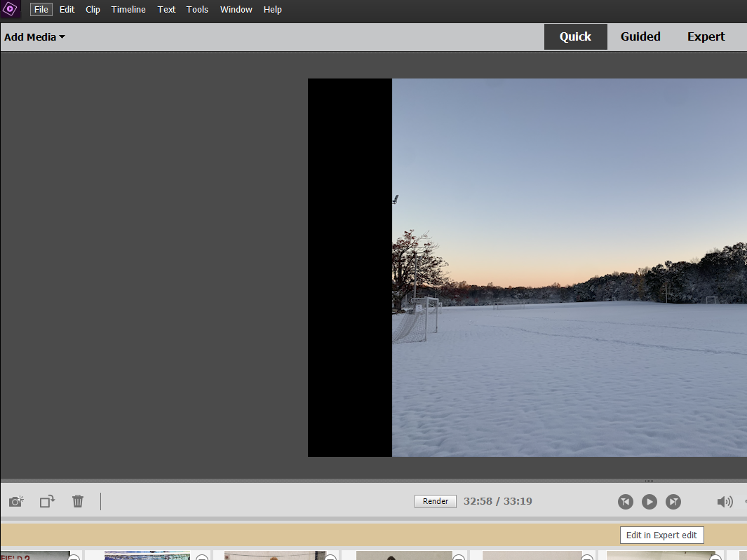
Task: Switch to the Guided editing mode tab
Action: point(640,36)
